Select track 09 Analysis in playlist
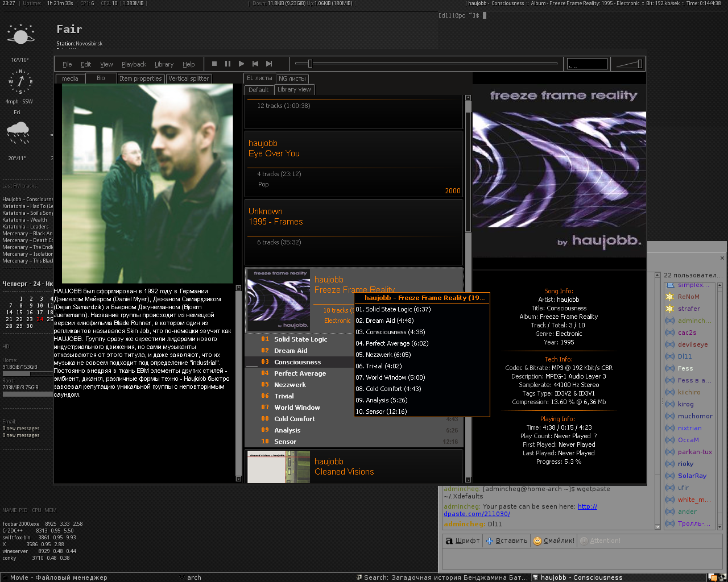This screenshot has height=582, width=728. point(353,430)
